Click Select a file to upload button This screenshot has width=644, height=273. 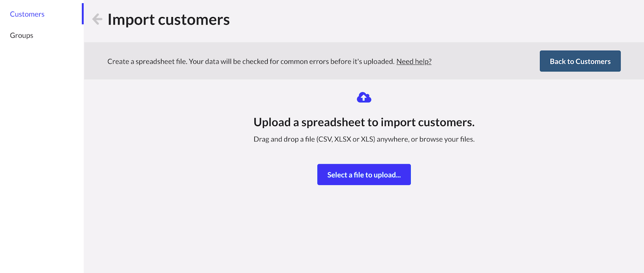pyautogui.click(x=364, y=174)
